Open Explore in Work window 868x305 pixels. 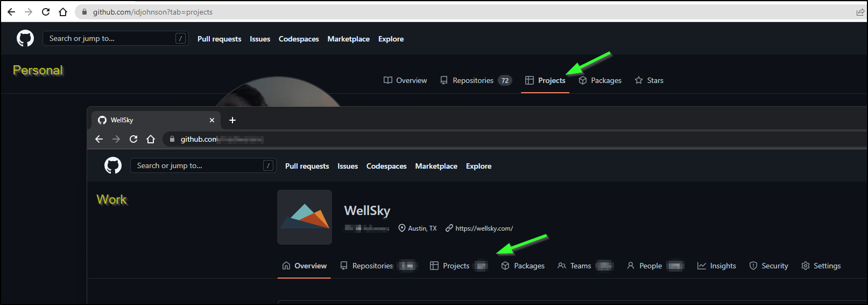click(x=478, y=166)
